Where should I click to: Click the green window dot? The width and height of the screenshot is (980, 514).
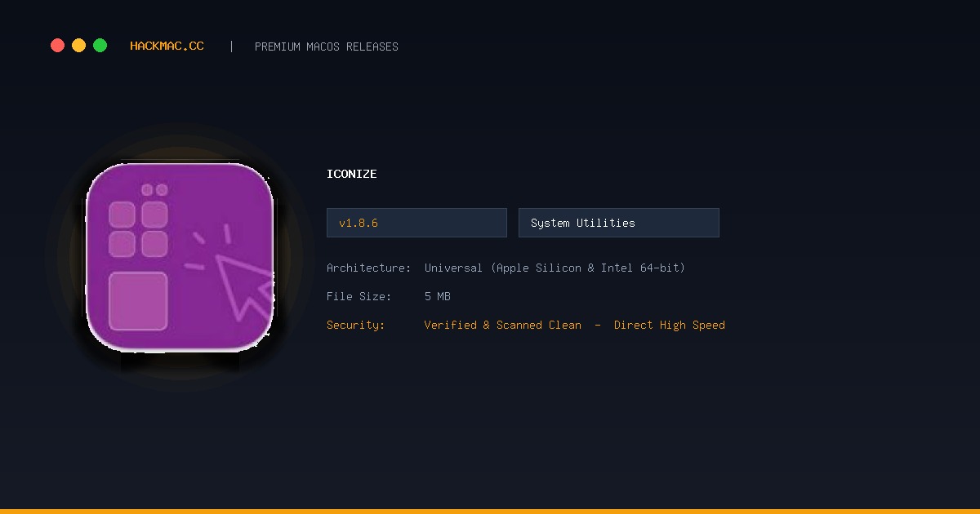coord(100,46)
